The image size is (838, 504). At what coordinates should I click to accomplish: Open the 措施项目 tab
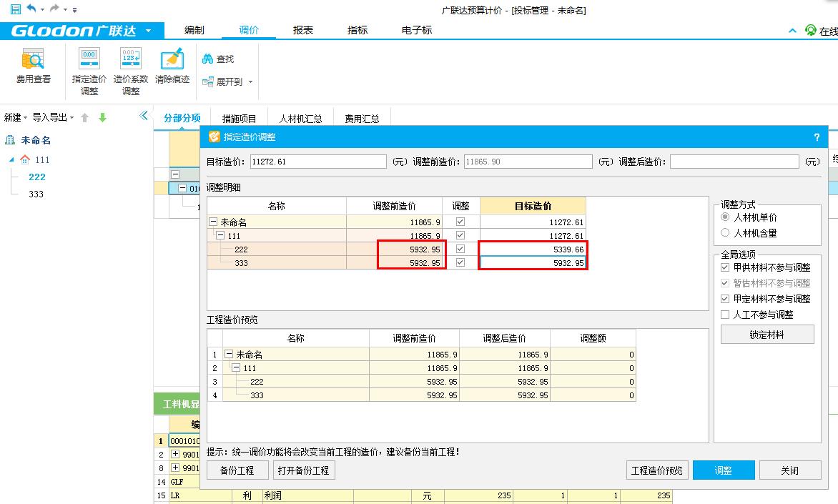(x=239, y=119)
